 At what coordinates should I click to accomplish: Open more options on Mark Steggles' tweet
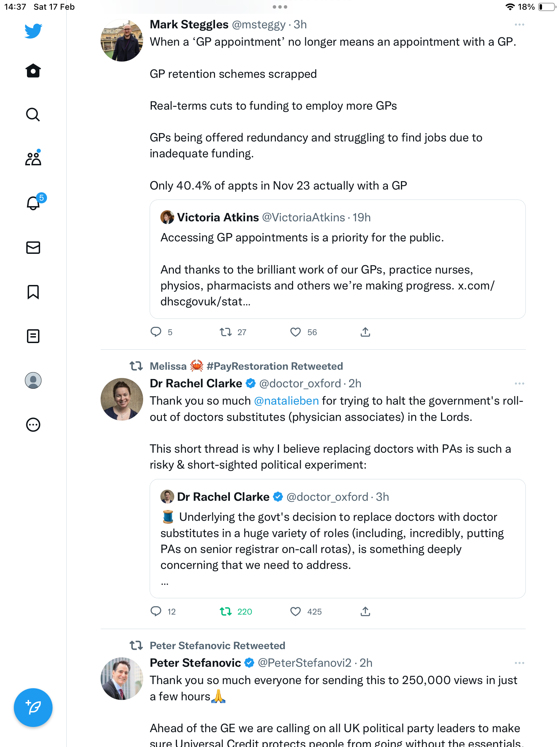(519, 25)
